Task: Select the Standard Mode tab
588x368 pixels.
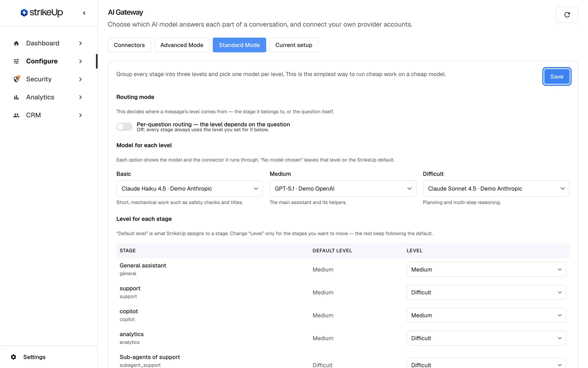Action: click(x=239, y=45)
